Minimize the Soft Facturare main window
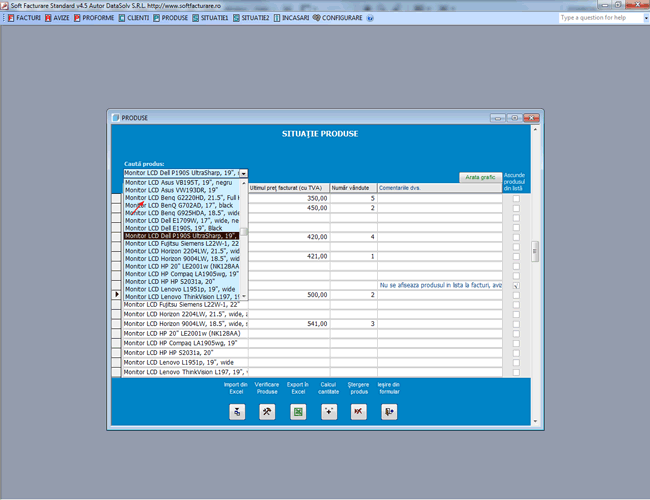This screenshot has height=500, width=650. click(x=604, y=5)
